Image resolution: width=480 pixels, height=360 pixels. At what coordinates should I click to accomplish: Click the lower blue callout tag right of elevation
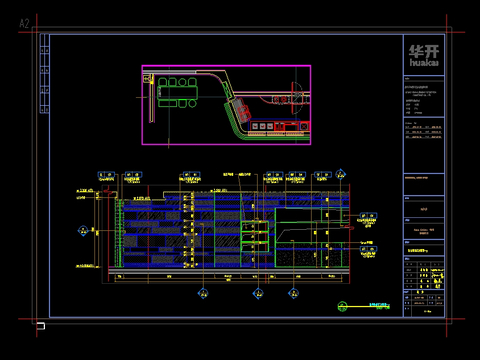(x=368, y=249)
